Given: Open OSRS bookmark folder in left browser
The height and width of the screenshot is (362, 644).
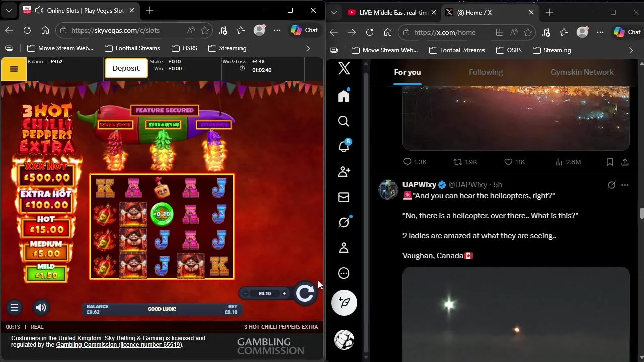Looking at the screenshot, I should tap(184, 48).
